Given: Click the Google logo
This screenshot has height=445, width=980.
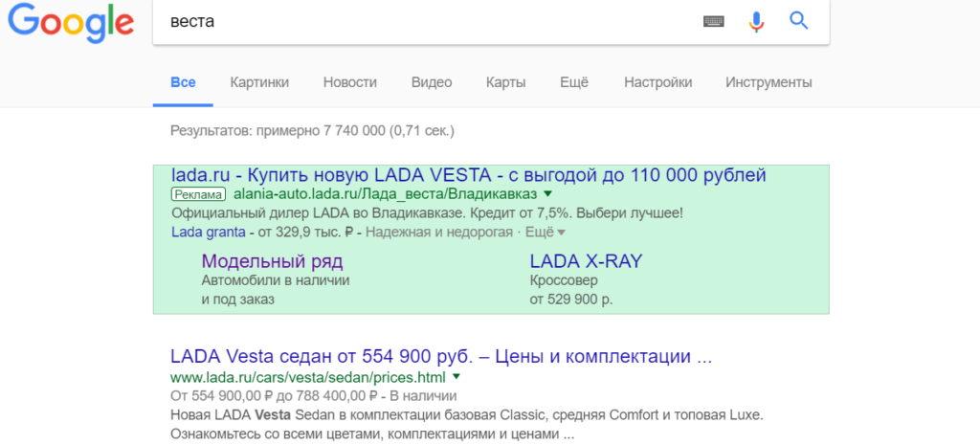Looking at the screenshot, I should tap(71, 23).
